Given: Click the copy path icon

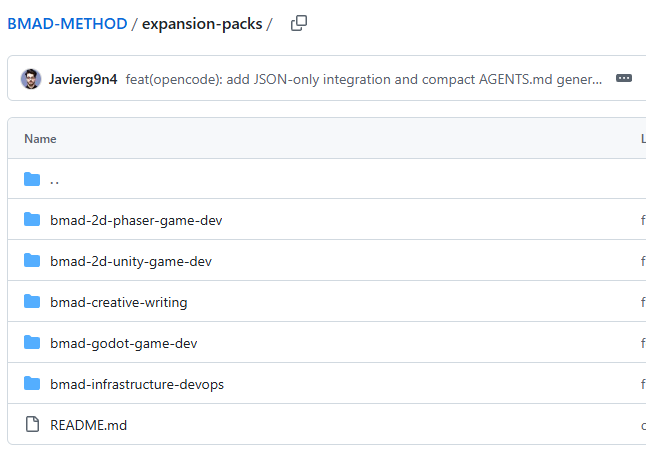Looking at the screenshot, I should click(x=298, y=23).
